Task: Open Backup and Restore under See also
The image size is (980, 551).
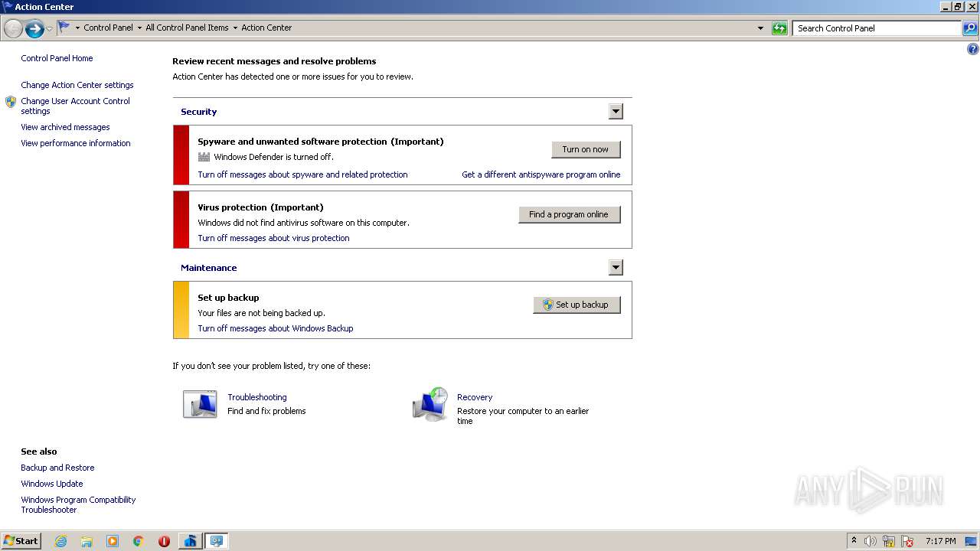Action: pyautogui.click(x=57, y=468)
